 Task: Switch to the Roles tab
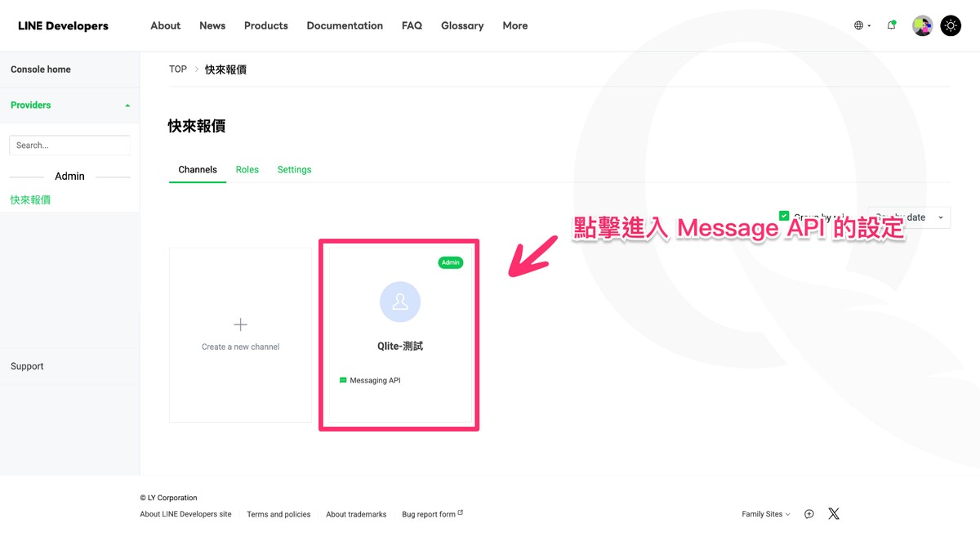tap(247, 170)
